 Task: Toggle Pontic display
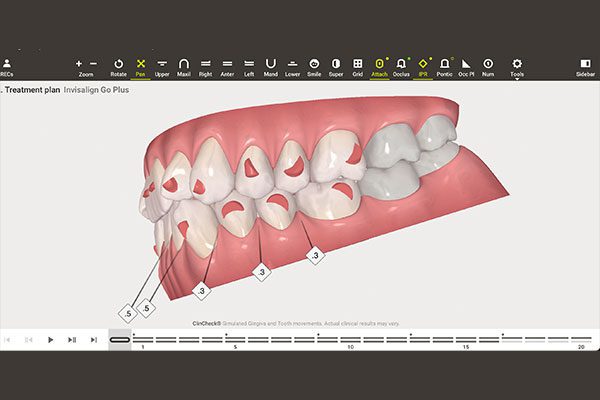tap(445, 68)
